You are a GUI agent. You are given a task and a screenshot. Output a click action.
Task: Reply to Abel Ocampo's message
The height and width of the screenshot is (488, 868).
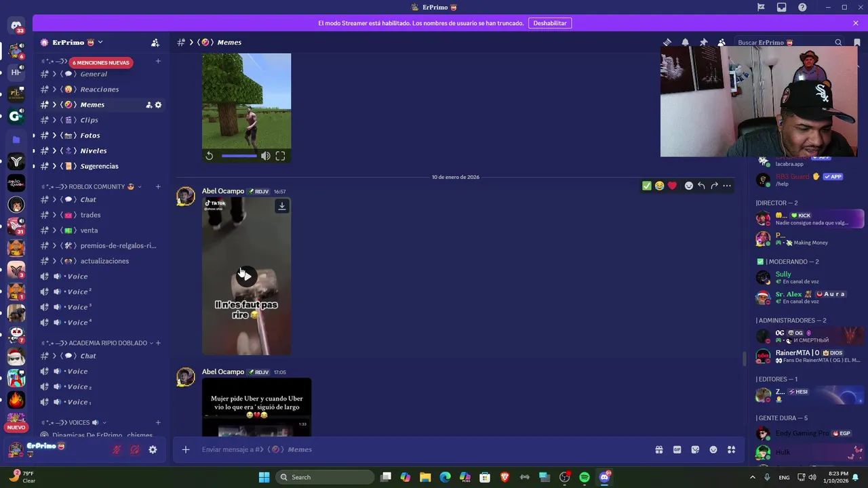(701, 186)
